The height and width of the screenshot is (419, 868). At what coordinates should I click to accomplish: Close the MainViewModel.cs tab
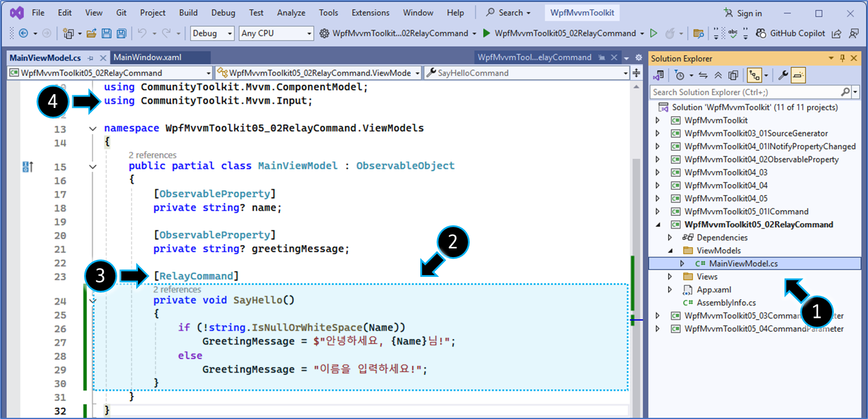click(x=103, y=58)
